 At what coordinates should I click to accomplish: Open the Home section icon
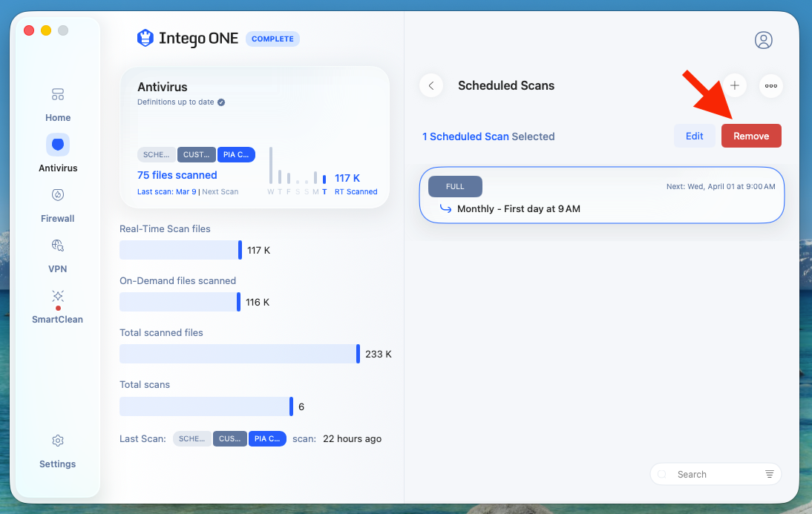coord(57,94)
